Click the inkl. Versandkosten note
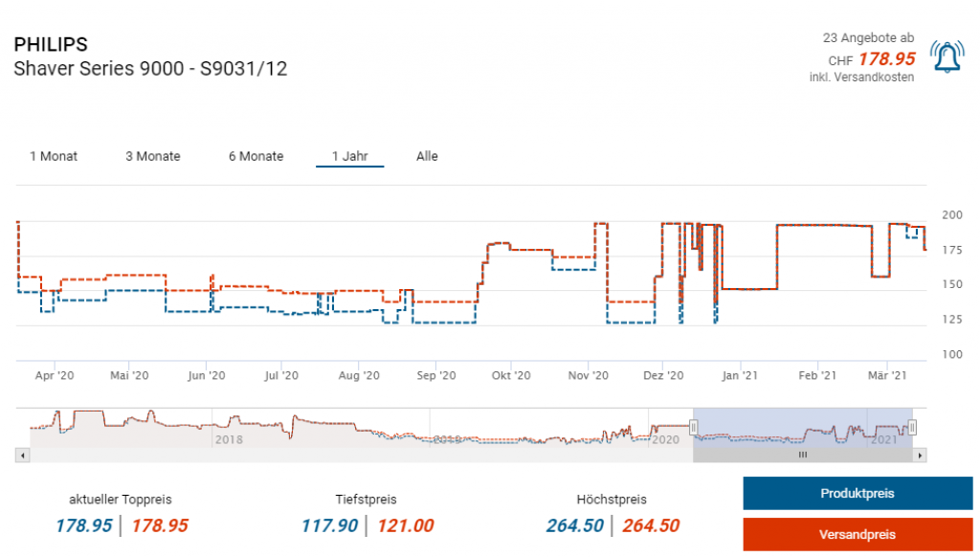Screen dimensions: 980x557 coord(862,78)
